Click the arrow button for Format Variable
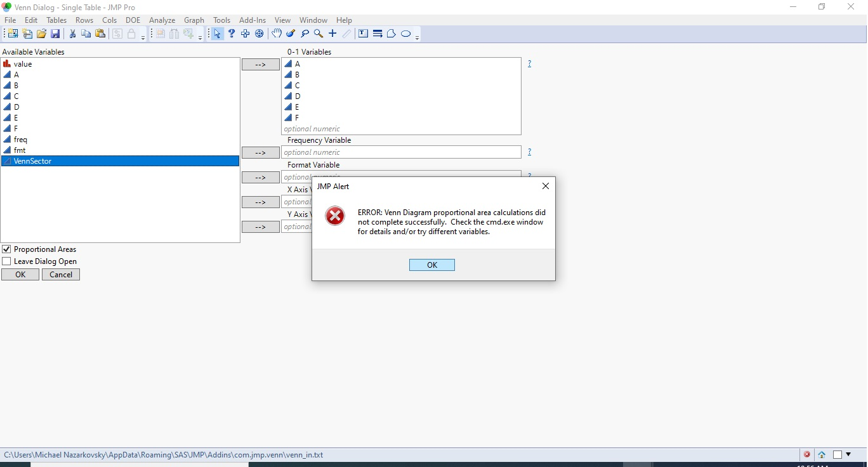 tap(261, 178)
